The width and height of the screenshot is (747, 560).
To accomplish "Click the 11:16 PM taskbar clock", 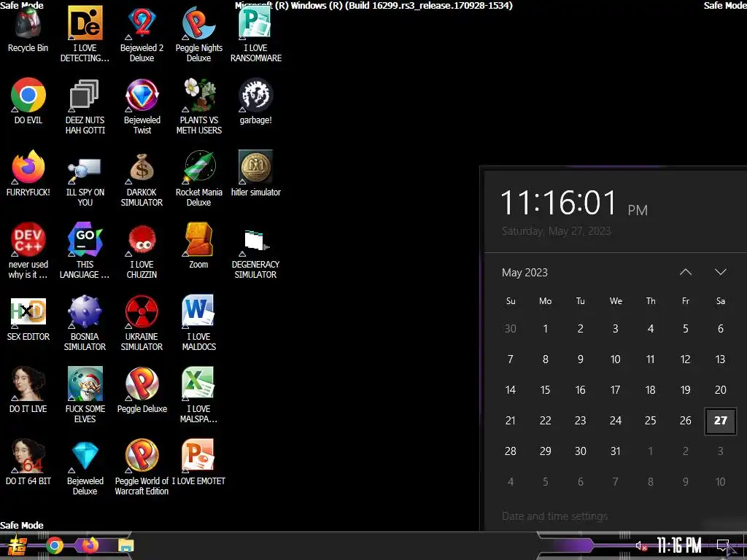I will 679,545.
